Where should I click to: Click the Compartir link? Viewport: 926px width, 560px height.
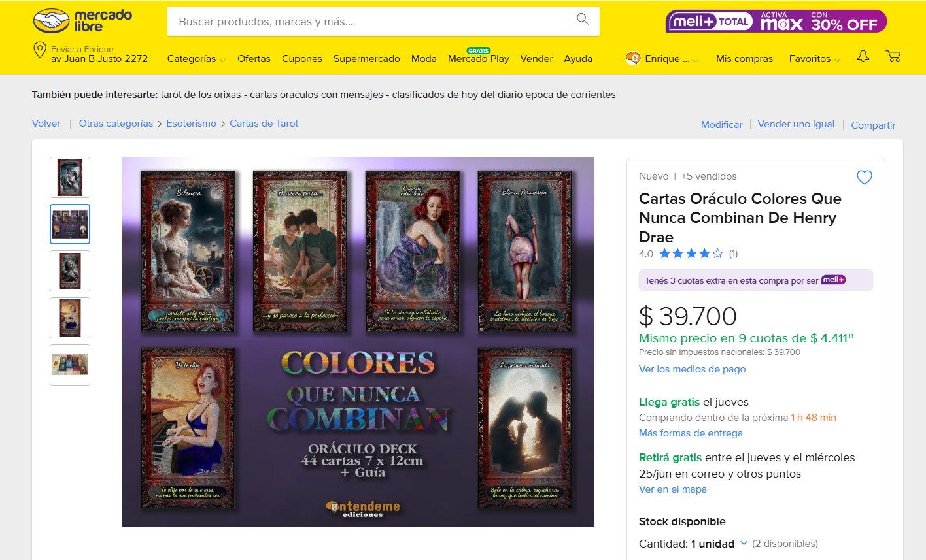pos(873,125)
